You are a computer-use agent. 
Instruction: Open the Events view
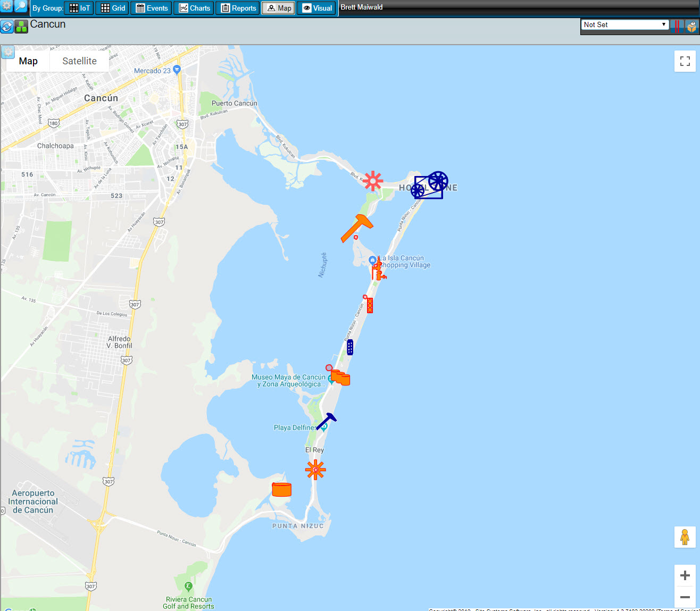[152, 8]
